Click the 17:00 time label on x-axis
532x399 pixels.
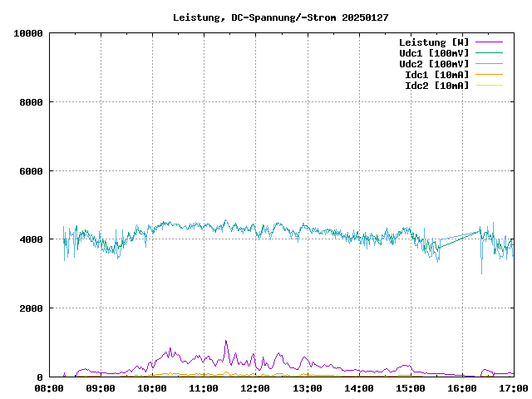point(513,388)
